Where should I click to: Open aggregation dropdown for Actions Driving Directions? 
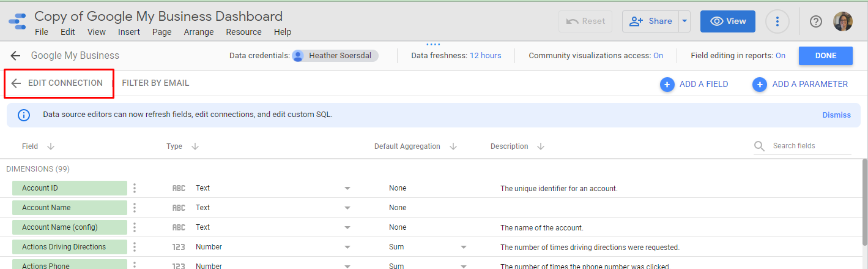click(x=463, y=247)
